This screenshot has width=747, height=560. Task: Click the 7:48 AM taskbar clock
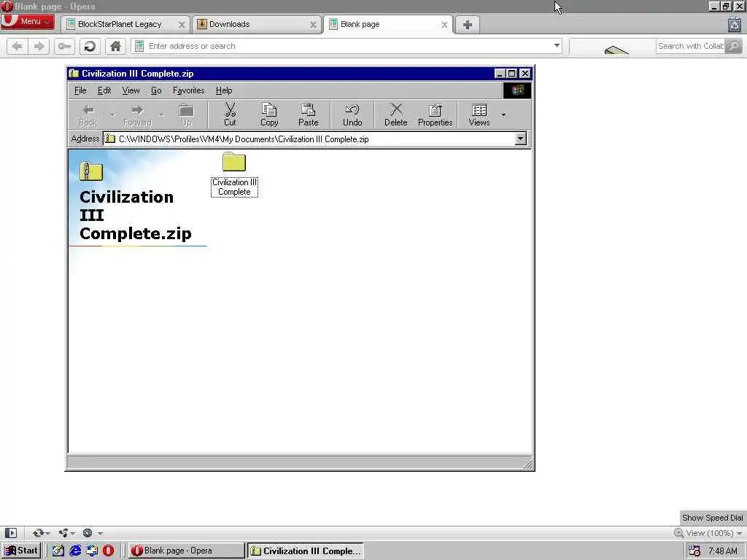723,551
